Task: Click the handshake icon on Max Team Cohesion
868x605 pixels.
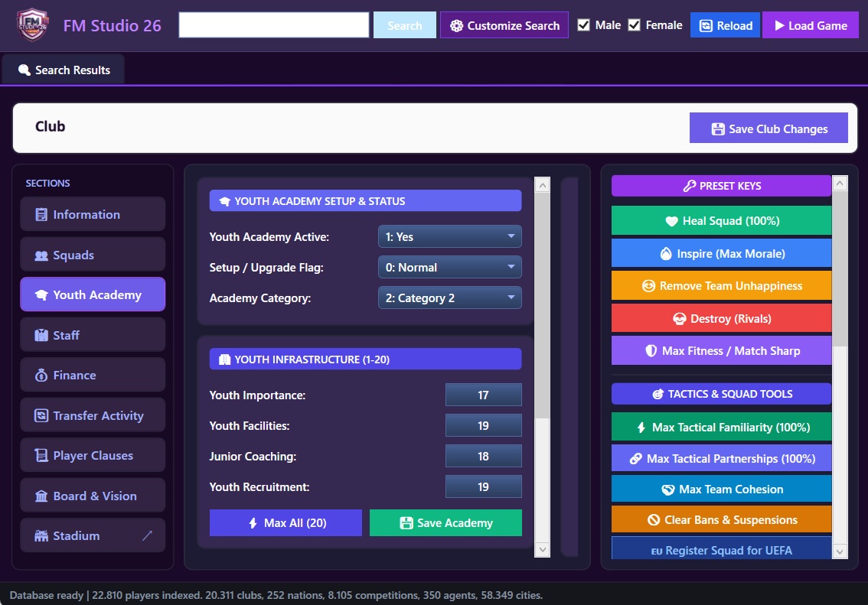Action: 668,490
